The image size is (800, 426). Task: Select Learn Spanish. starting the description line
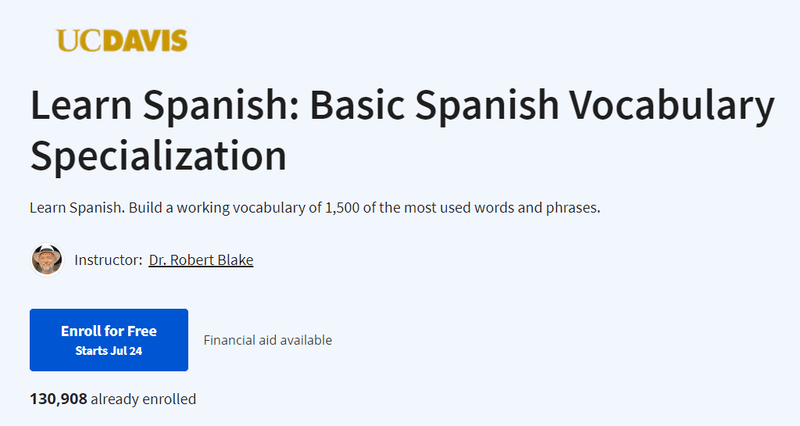point(77,208)
